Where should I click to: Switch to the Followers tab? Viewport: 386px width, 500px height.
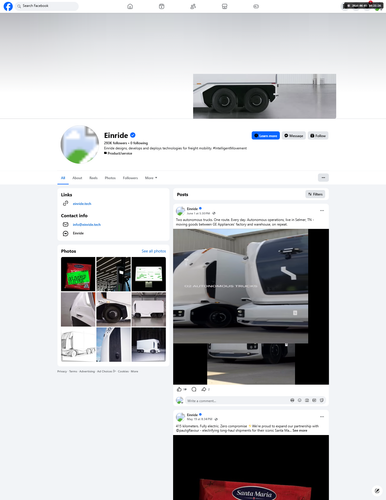pyautogui.click(x=130, y=178)
